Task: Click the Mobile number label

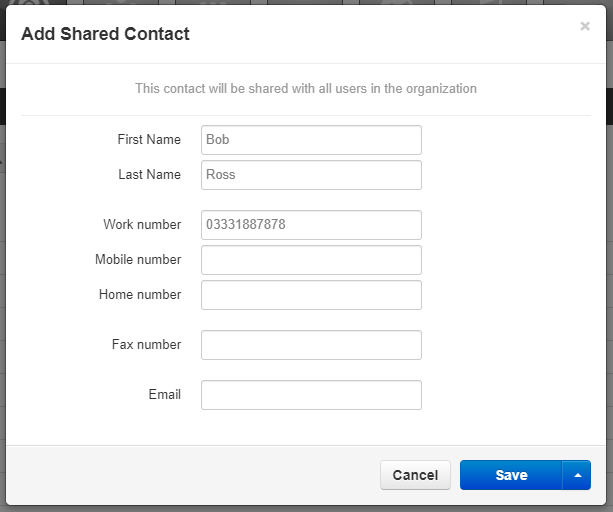Action: click(x=138, y=260)
